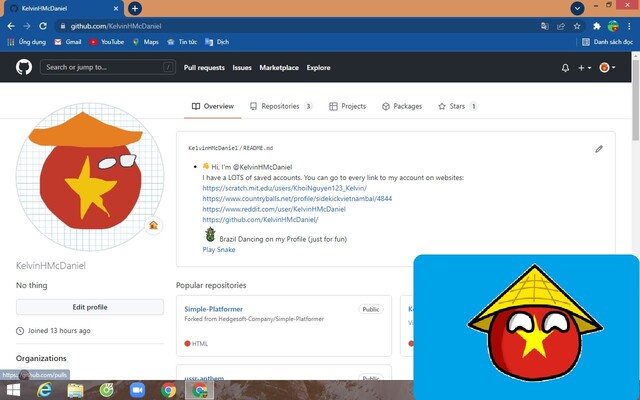Switch to the Packages tab
The width and height of the screenshot is (640, 400).
pos(402,106)
